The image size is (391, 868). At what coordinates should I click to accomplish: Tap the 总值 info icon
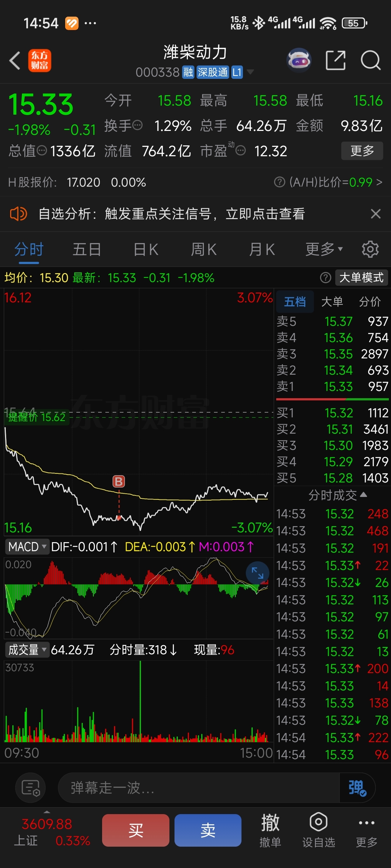click(42, 150)
